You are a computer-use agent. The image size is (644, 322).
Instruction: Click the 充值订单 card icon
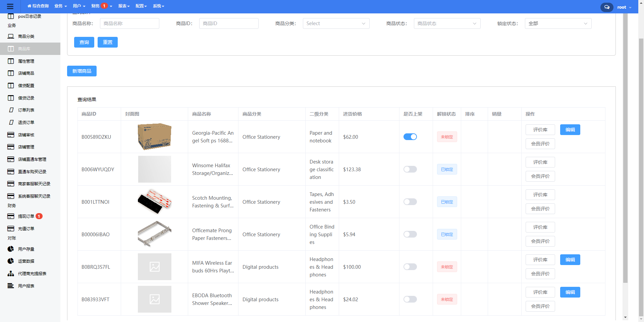click(11, 229)
